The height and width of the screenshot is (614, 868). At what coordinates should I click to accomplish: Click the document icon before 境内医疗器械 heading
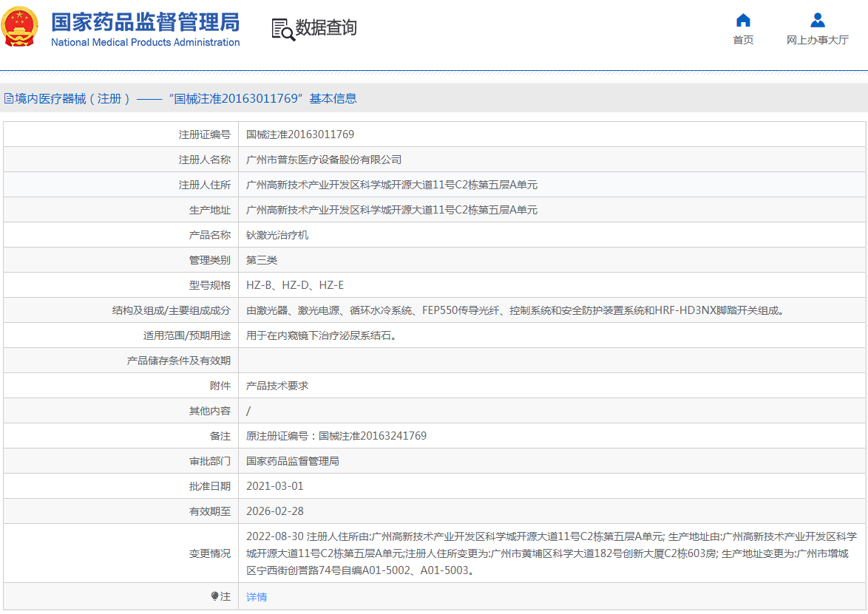(9, 98)
